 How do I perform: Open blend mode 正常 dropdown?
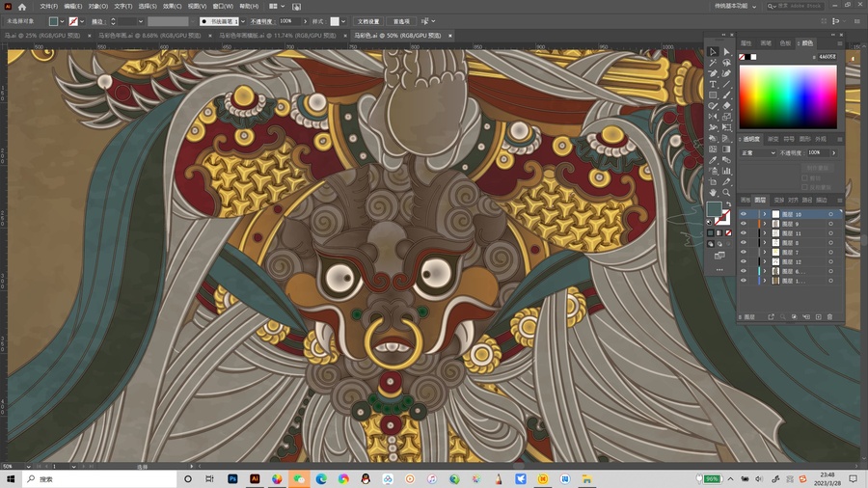point(758,152)
